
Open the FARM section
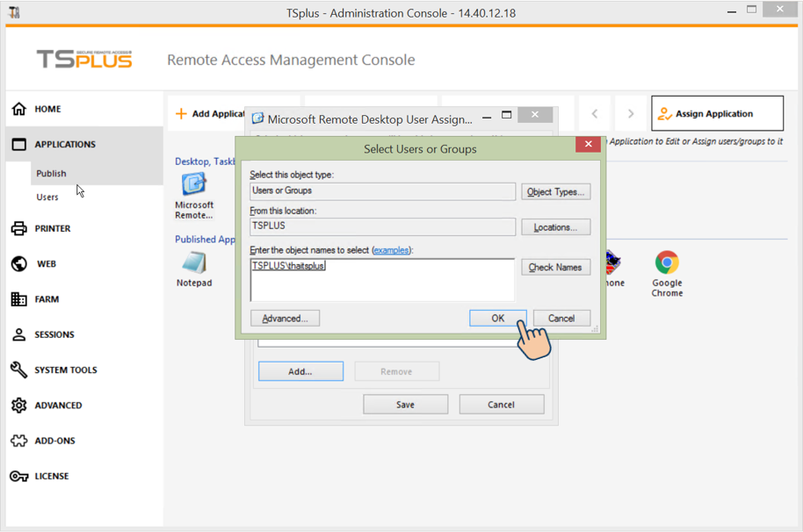click(47, 299)
